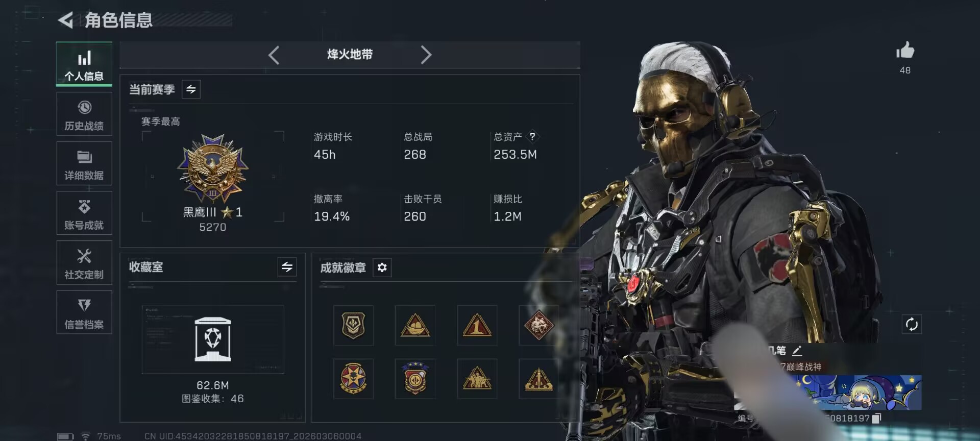Copy the player ID number icon
This screenshot has height=441, width=980.
876,419
